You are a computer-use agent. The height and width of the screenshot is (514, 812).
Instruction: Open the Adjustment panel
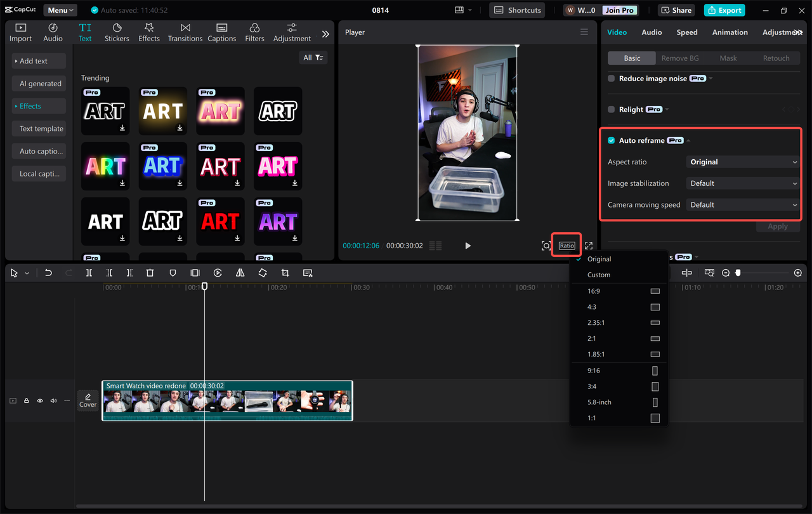tap(291, 32)
